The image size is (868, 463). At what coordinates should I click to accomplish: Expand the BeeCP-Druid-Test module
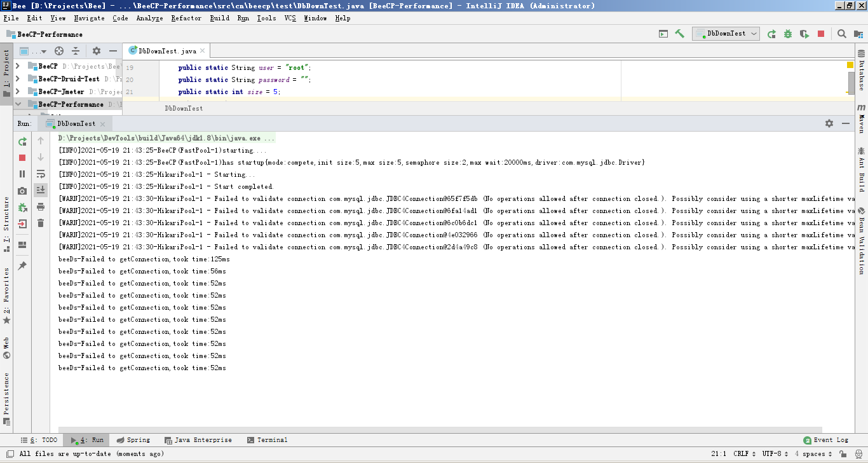(18, 79)
